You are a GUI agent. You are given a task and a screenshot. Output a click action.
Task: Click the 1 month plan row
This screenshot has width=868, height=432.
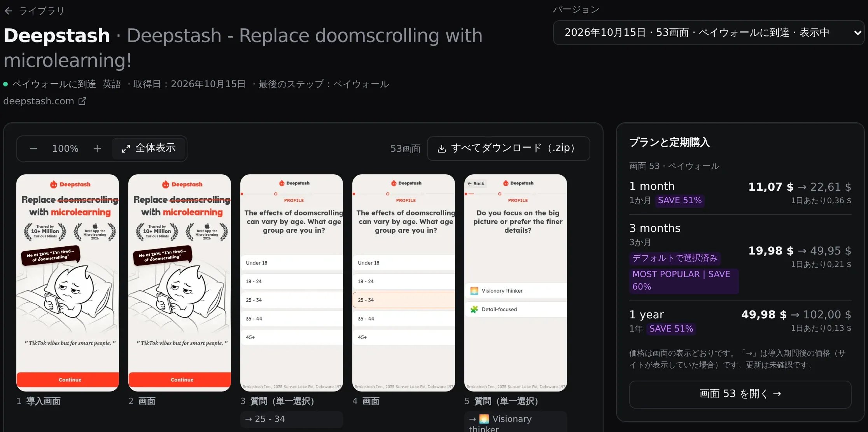tap(740, 193)
